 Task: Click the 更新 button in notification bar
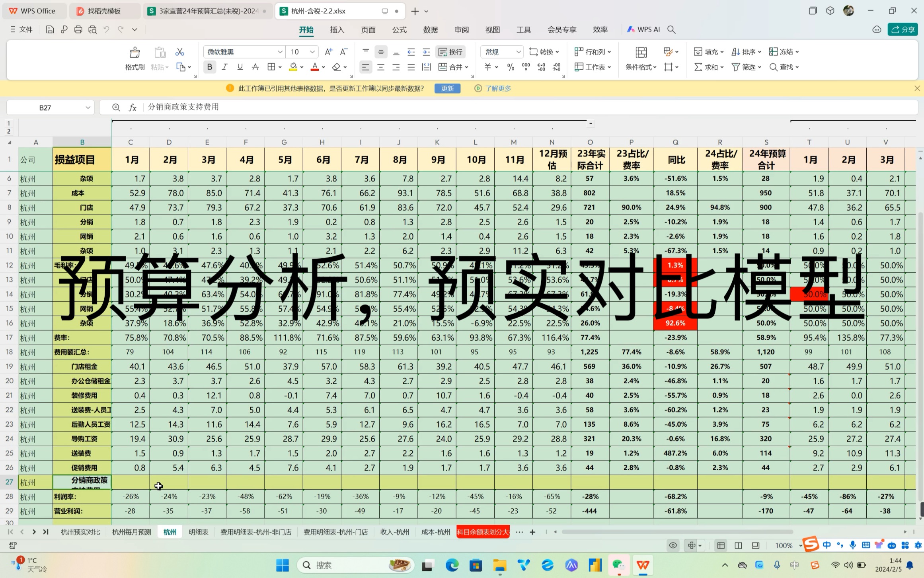pyautogui.click(x=447, y=88)
